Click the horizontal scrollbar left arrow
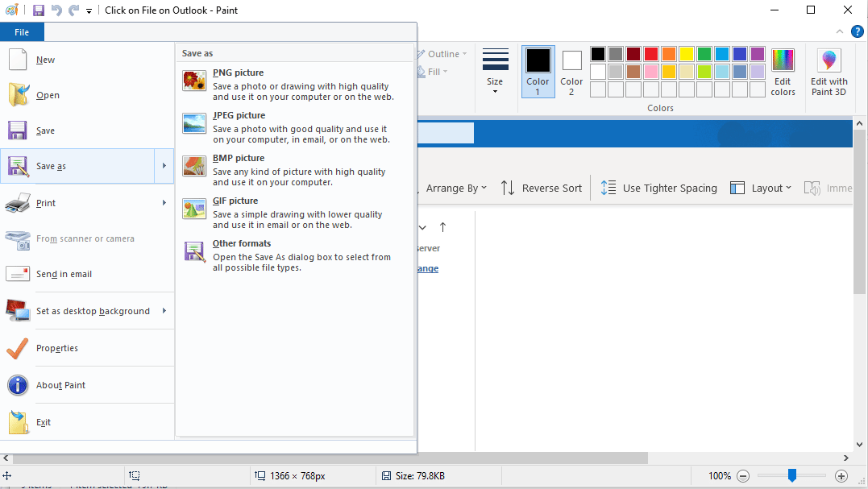 point(6,458)
